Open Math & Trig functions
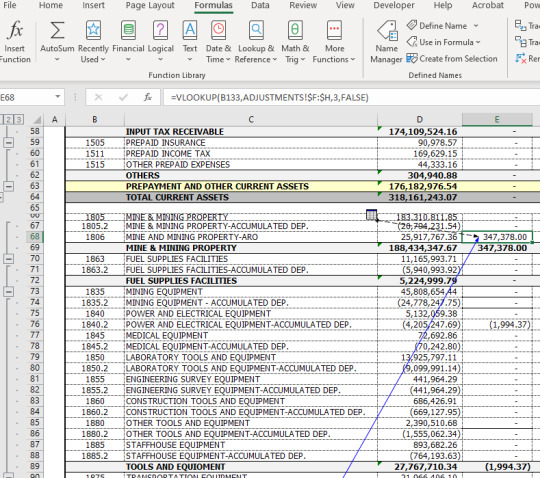This screenshot has height=478, width=540. pos(295,41)
